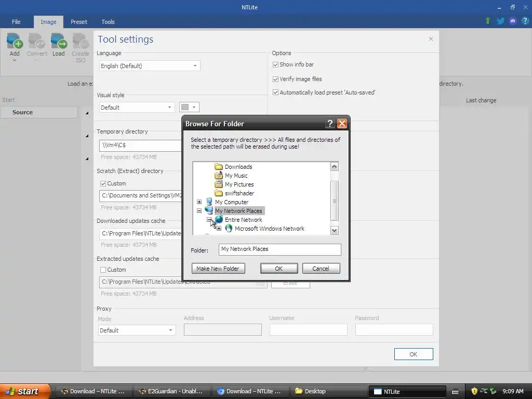
Task: Click OK in Tool settings
Action: (413, 354)
